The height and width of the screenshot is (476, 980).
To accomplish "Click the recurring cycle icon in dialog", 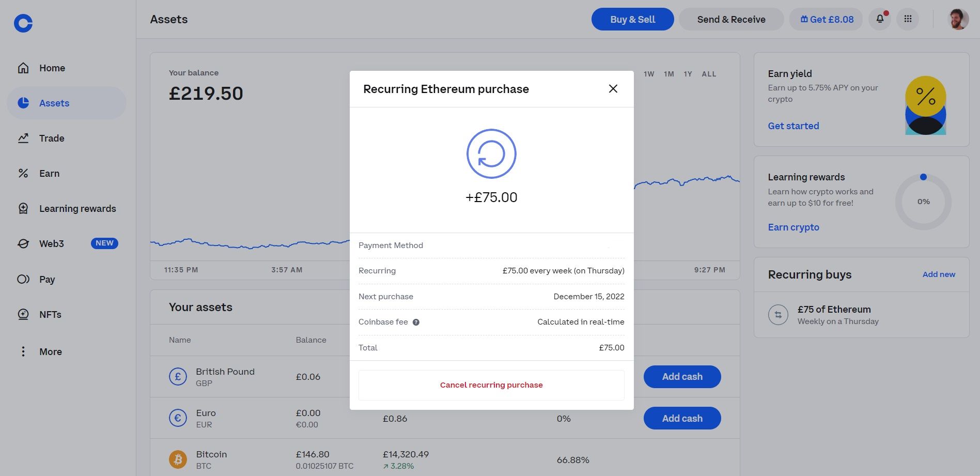I will (491, 153).
